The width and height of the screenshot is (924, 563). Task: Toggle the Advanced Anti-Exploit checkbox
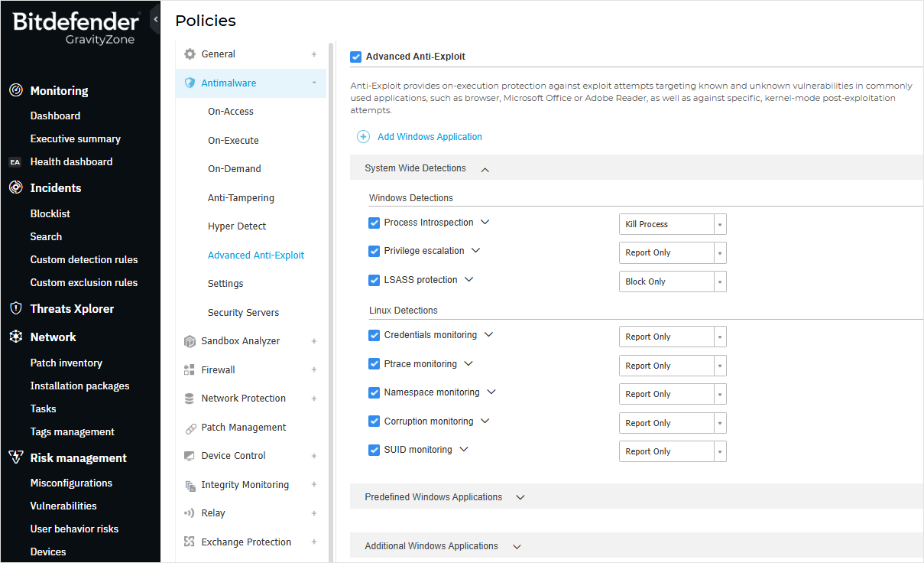pos(355,57)
